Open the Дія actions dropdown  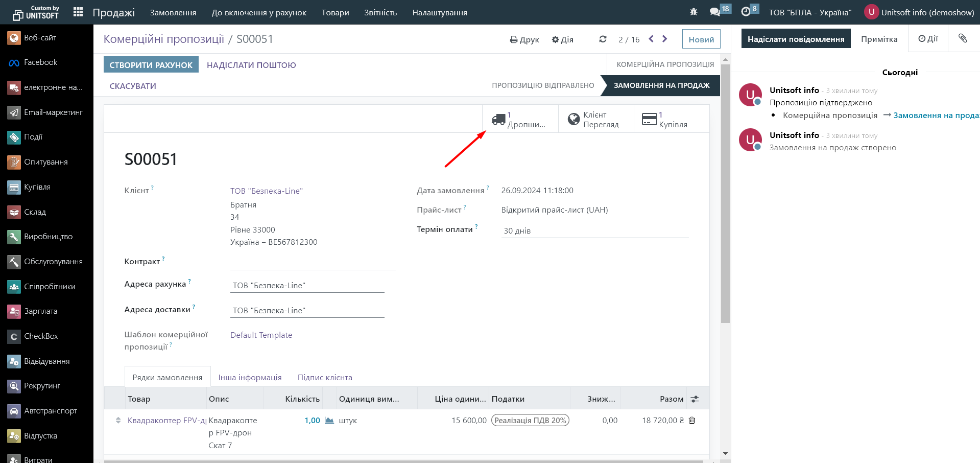(562, 39)
